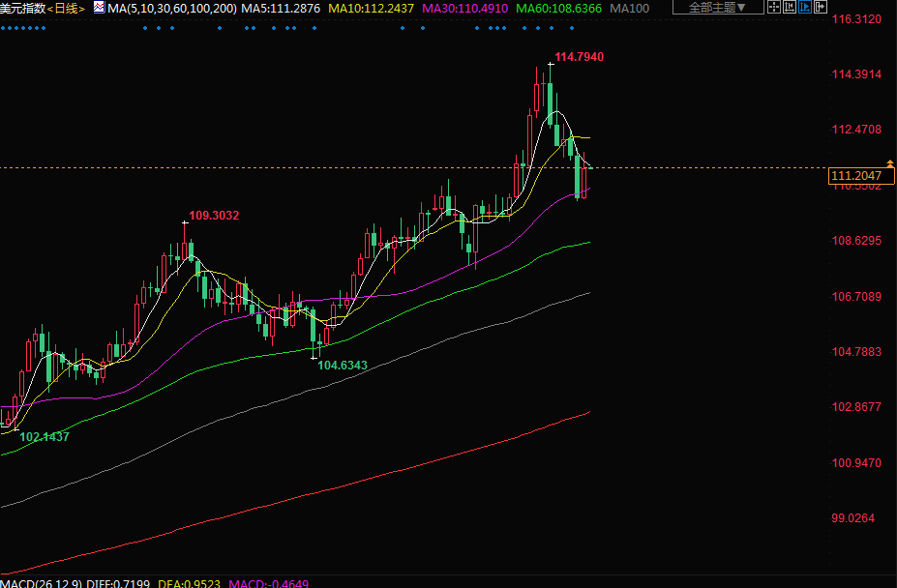The width and height of the screenshot is (897, 588).
Task: Click the green MA60:108.6366 label
Action: [x=558, y=8]
